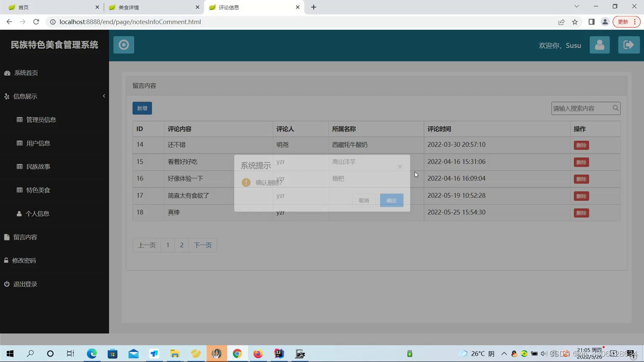Click the 新增 button above the table

142,108
